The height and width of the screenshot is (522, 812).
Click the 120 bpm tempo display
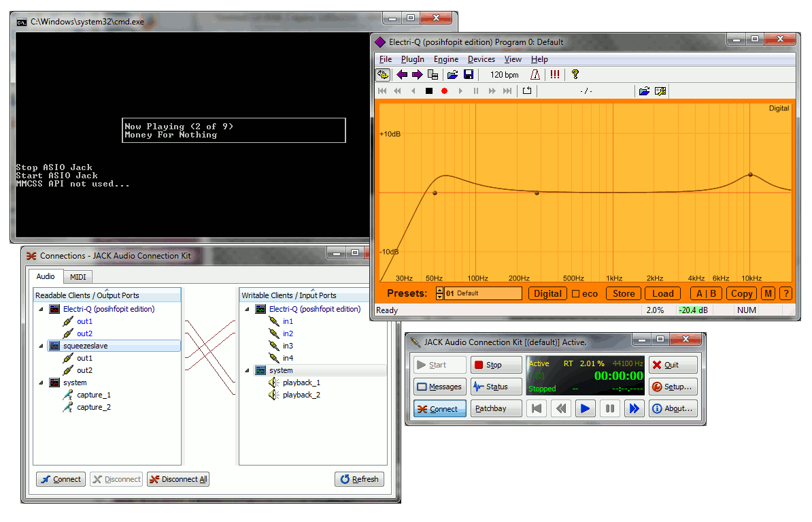click(x=505, y=75)
